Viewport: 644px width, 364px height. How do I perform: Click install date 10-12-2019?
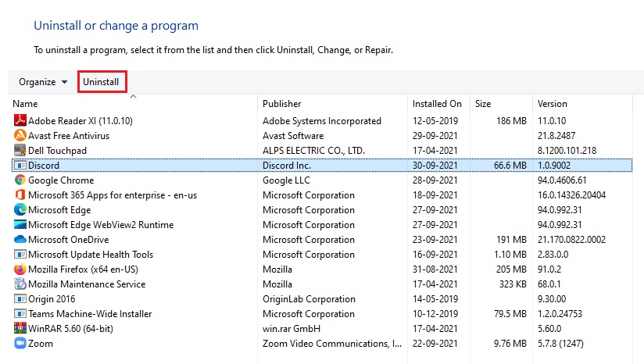coord(435,313)
